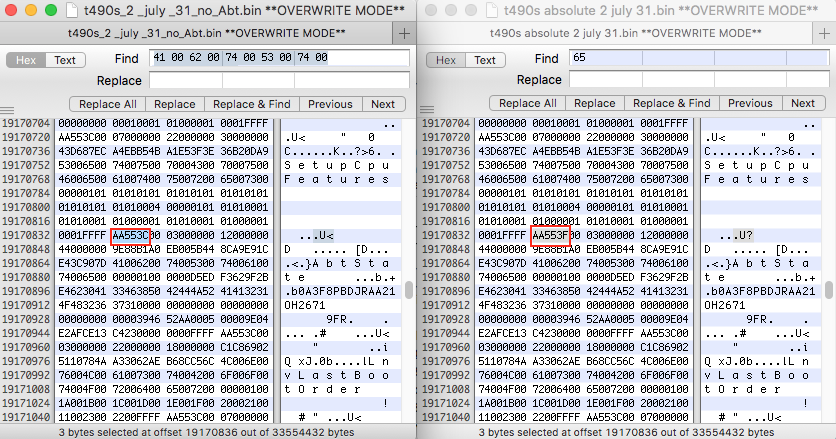The width and height of the screenshot is (836, 439).
Task: Click the Find field in left window
Action: click(279, 58)
